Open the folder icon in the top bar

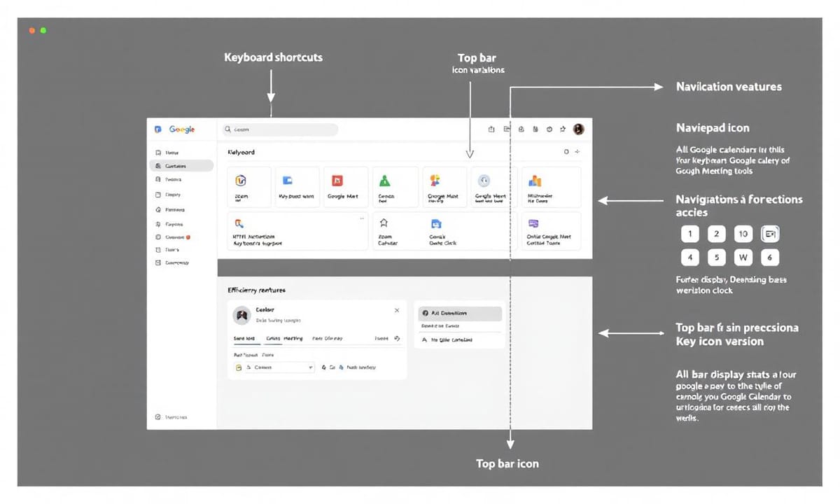pos(507,129)
